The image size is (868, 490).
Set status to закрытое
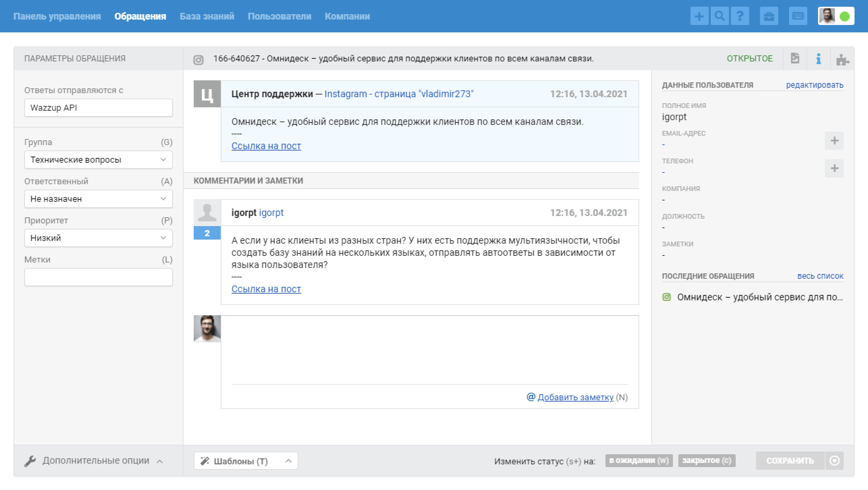(x=707, y=461)
